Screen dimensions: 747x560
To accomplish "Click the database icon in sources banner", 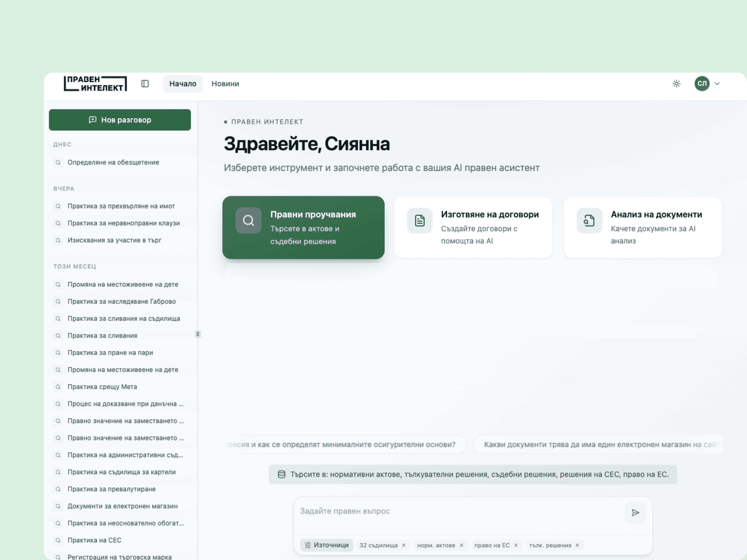I will [281, 474].
